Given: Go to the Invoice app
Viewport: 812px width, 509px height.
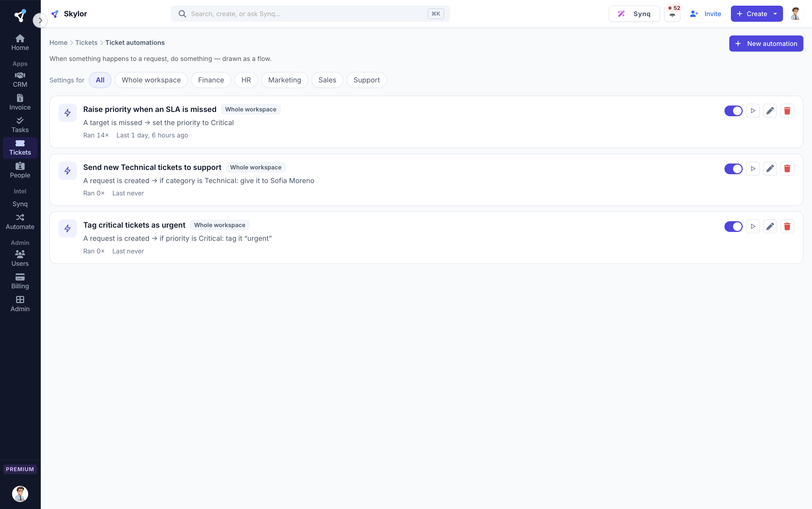Looking at the screenshot, I should [20, 102].
